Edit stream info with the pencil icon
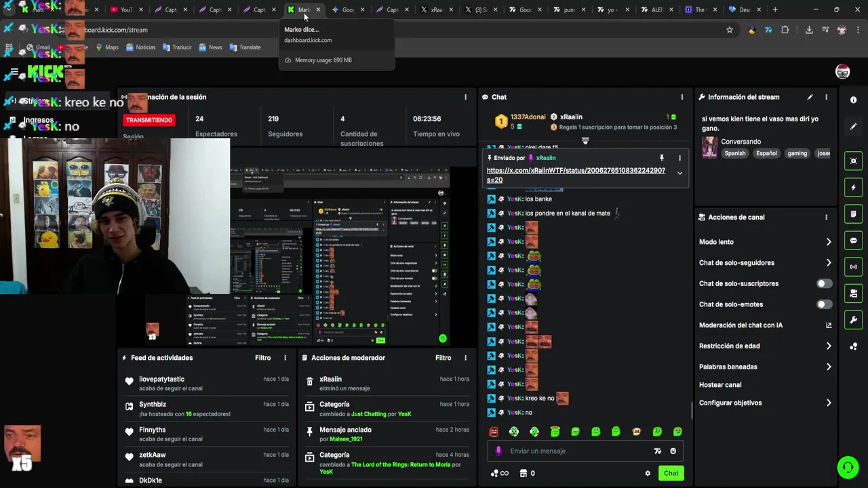The image size is (868, 488). [810, 97]
